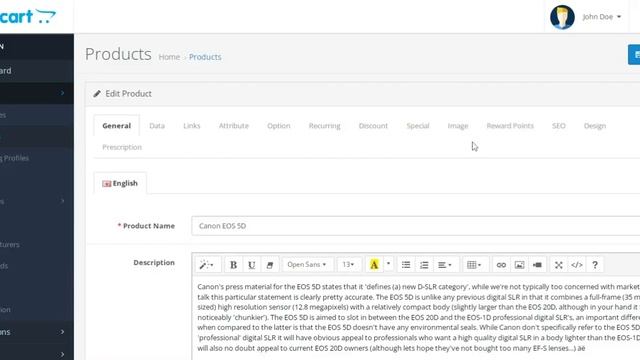Viewport: 640px width, 360px height.
Task: Click the OpenCart logo
Action: tap(28, 16)
